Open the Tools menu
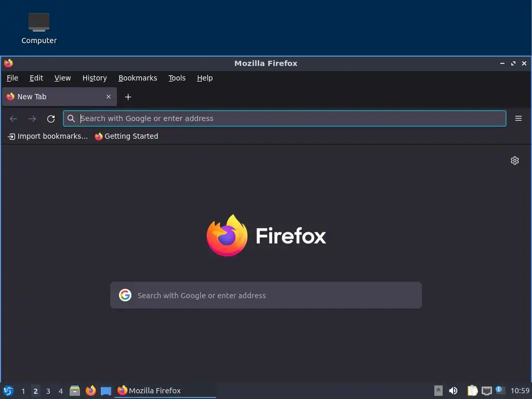532x399 pixels. point(177,78)
